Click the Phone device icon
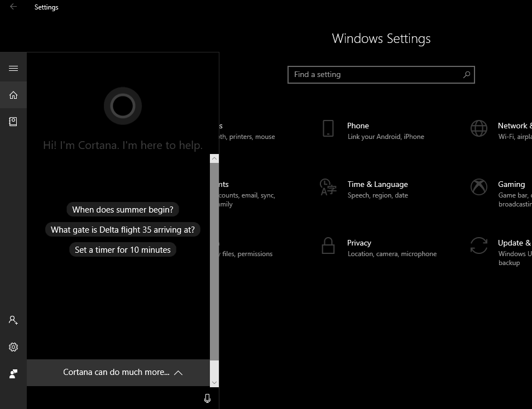Image resolution: width=532 pixels, height=409 pixels. 328,128
